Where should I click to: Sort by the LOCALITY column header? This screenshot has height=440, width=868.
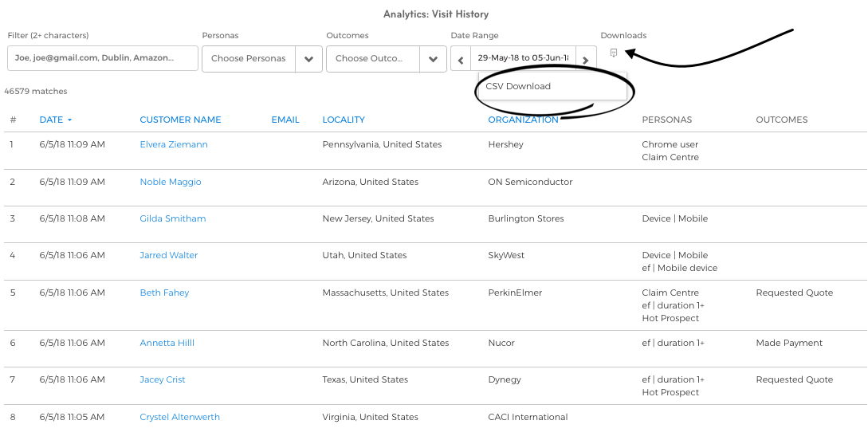pos(344,120)
